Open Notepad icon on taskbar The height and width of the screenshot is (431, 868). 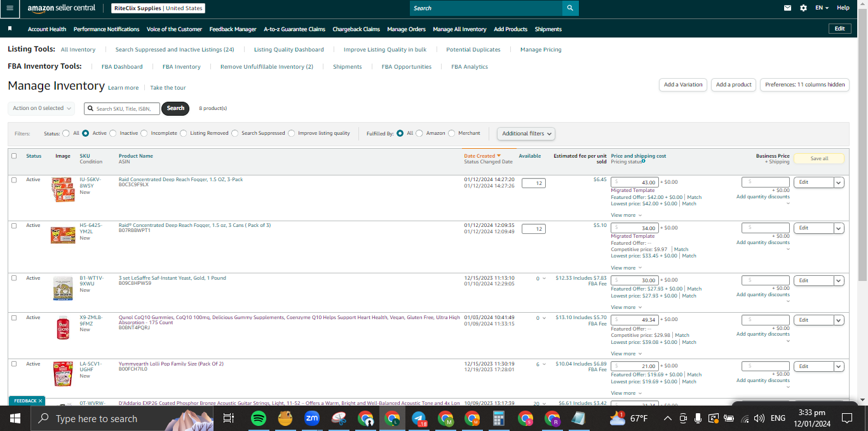coord(578,418)
